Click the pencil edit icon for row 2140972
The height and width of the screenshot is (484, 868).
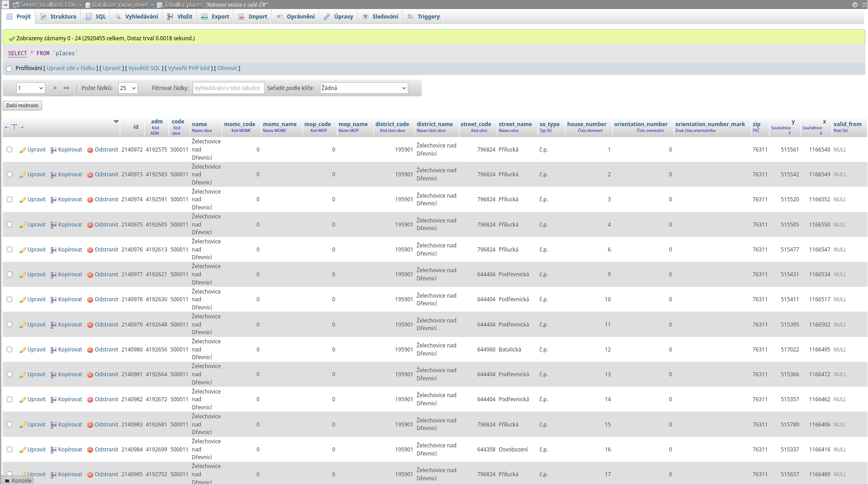23,150
